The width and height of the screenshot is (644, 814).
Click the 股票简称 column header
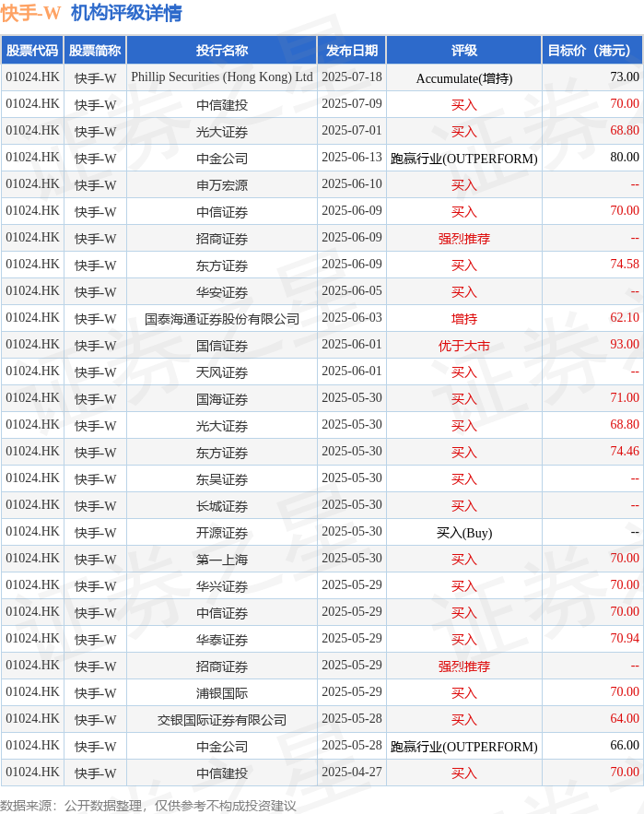(x=95, y=51)
